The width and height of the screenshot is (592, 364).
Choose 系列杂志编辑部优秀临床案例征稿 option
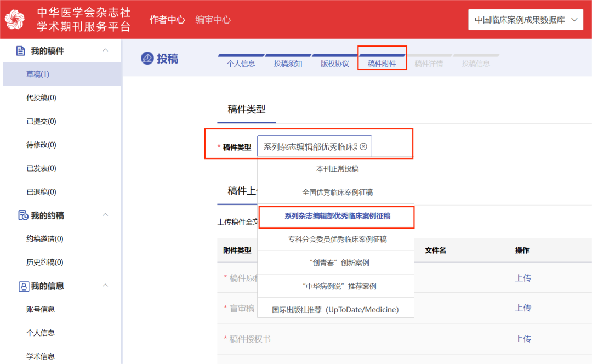point(336,216)
